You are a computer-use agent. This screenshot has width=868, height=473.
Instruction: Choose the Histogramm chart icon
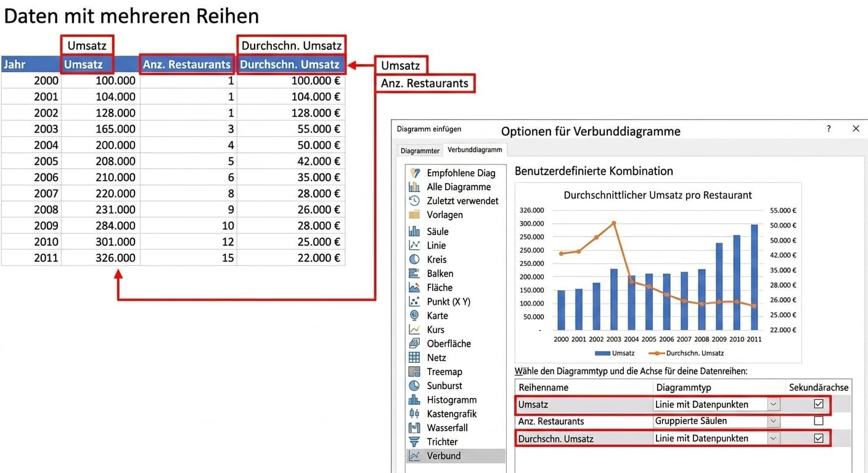[x=414, y=400]
